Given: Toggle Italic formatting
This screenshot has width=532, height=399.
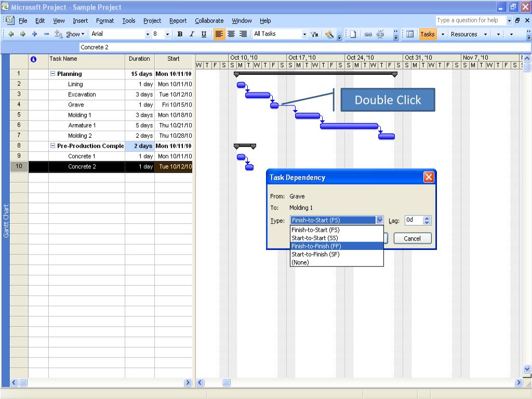Looking at the screenshot, I should pos(192,34).
